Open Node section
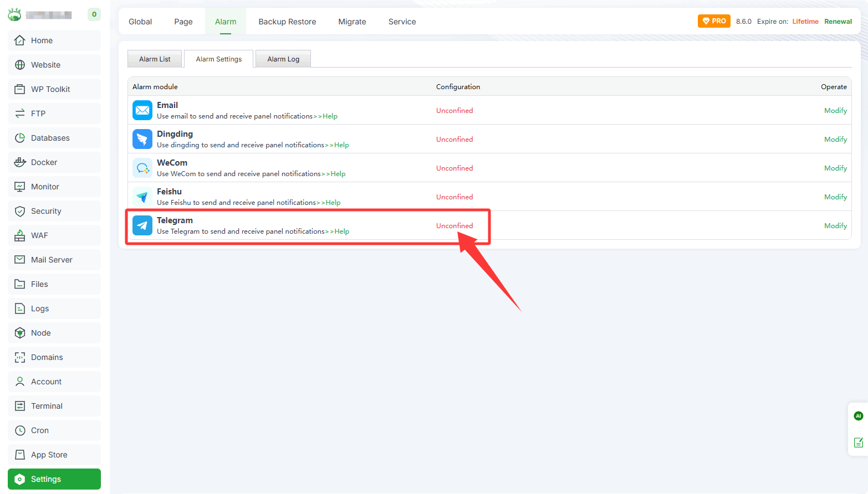Screen dimensions: 868x494 [x=54, y=333]
